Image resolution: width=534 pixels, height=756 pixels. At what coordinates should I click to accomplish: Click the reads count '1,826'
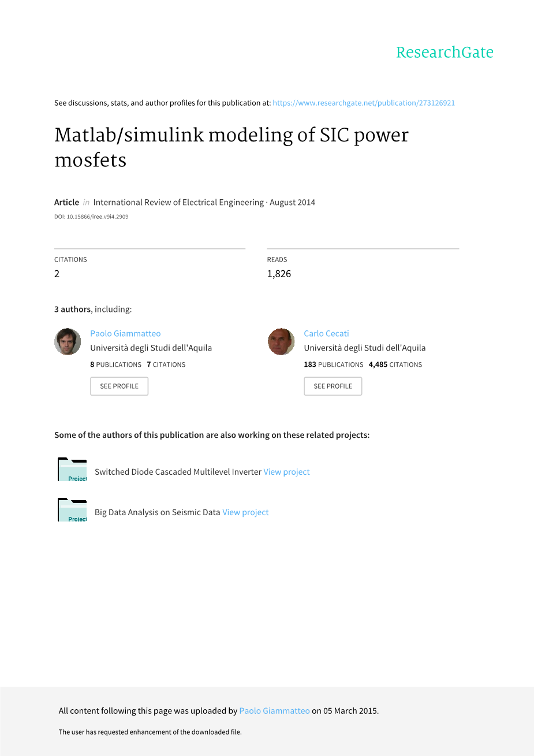click(x=279, y=274)
